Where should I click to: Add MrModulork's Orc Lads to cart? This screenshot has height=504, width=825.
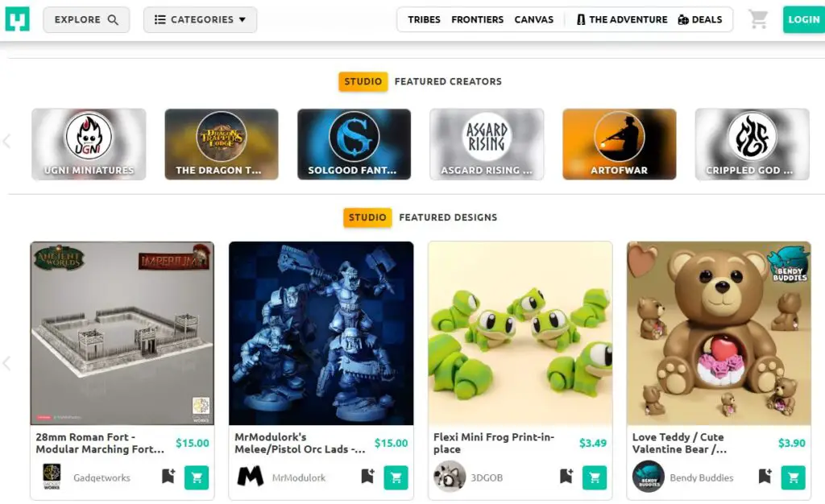[396, 477]
